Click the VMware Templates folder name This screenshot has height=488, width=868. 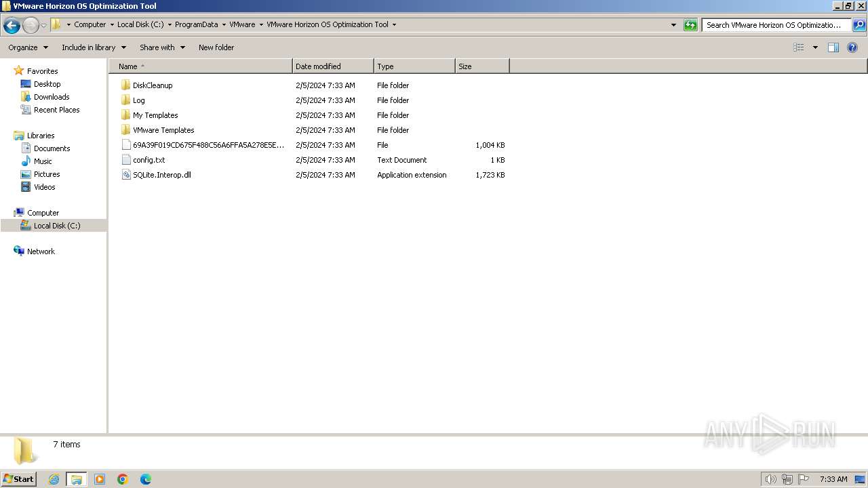(x=163, y=130)
